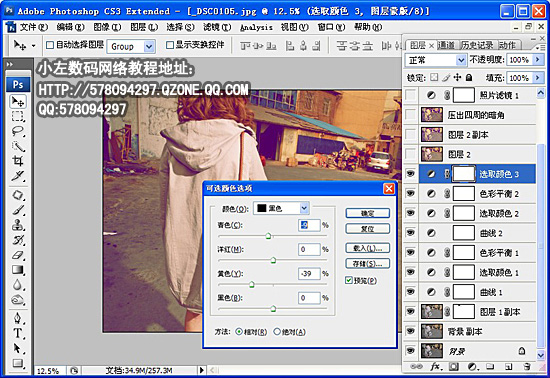This screenshot has width=550, height=378.
Task: Select the History Brush tool
Action: tap(18, 240)
